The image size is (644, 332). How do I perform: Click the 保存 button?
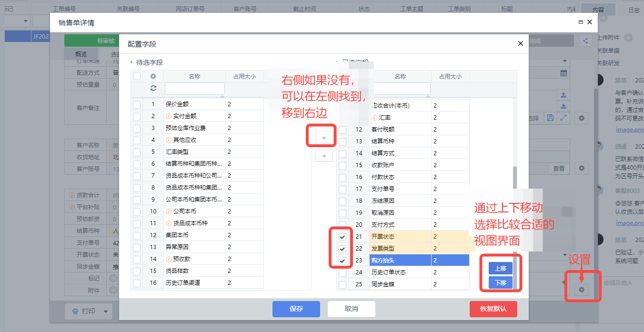point(296,309)
